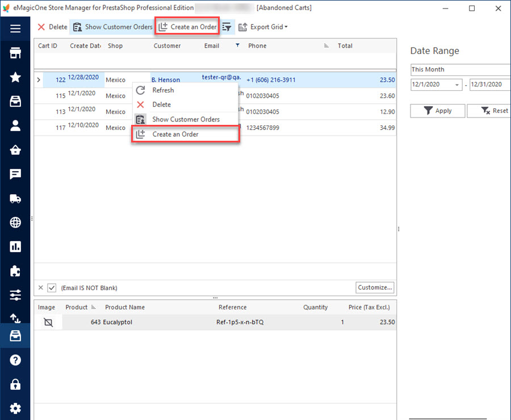
Task: Sort by the Customer column header
Action: coord(167,46)
